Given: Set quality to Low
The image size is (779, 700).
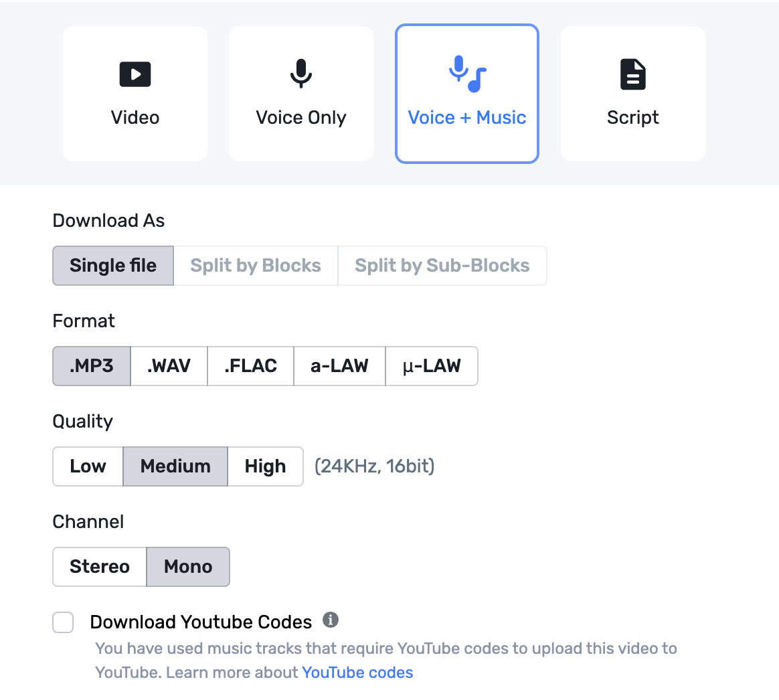Looking at the screenshot, I should (88, 466).
